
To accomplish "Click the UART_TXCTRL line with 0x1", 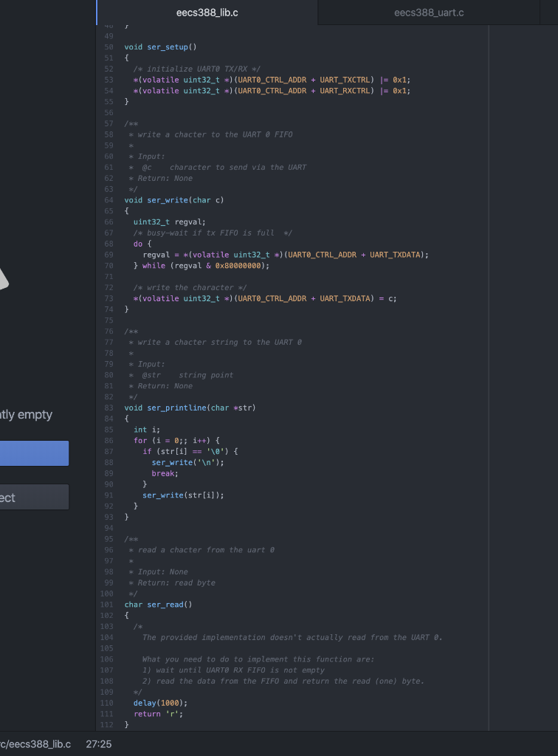I will (272, 80).
